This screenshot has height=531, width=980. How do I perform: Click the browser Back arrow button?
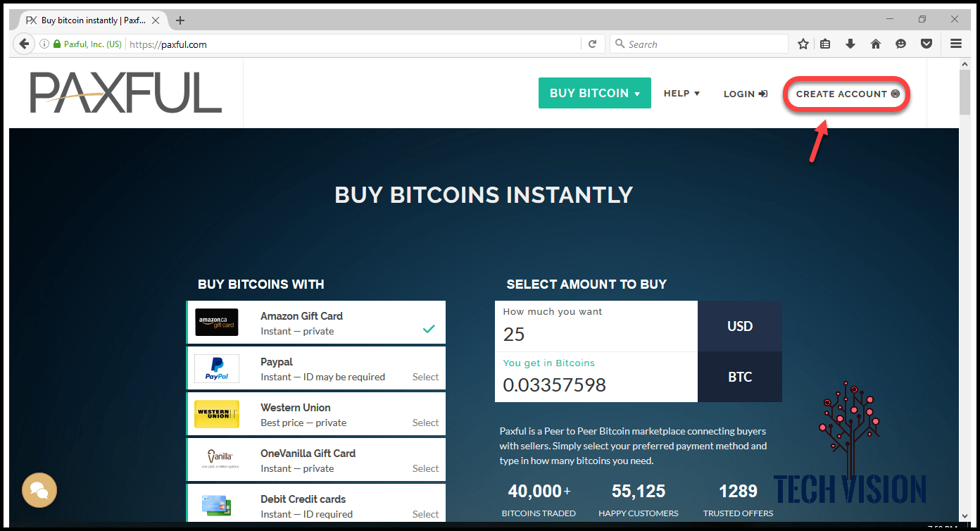pyautogui.click(x=25, y=44)
